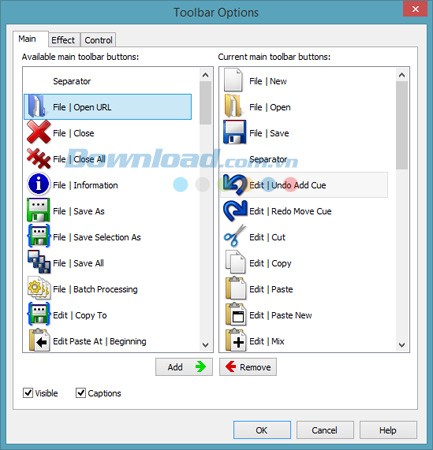Select the Edit Paste New clipboard icon

(235, 314)
